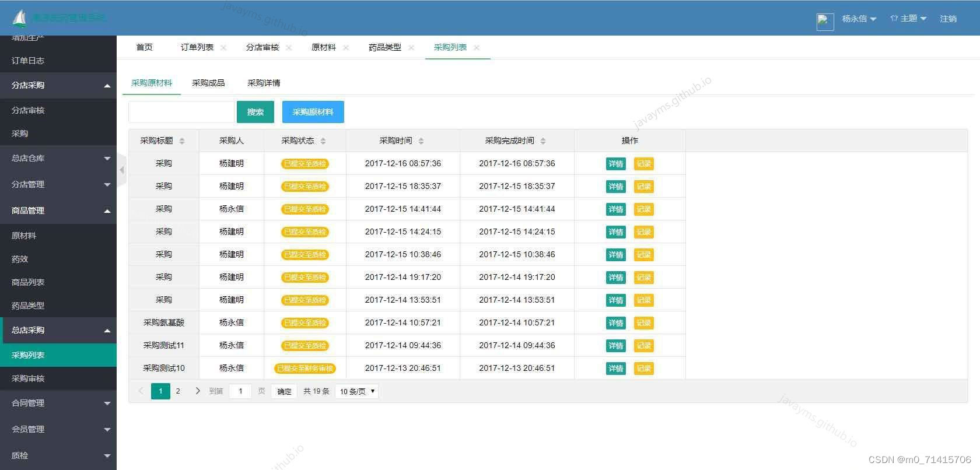Click 注销 logout link
Image resolution: width=980 pixels, height=470 pixels.
(948, 19)
